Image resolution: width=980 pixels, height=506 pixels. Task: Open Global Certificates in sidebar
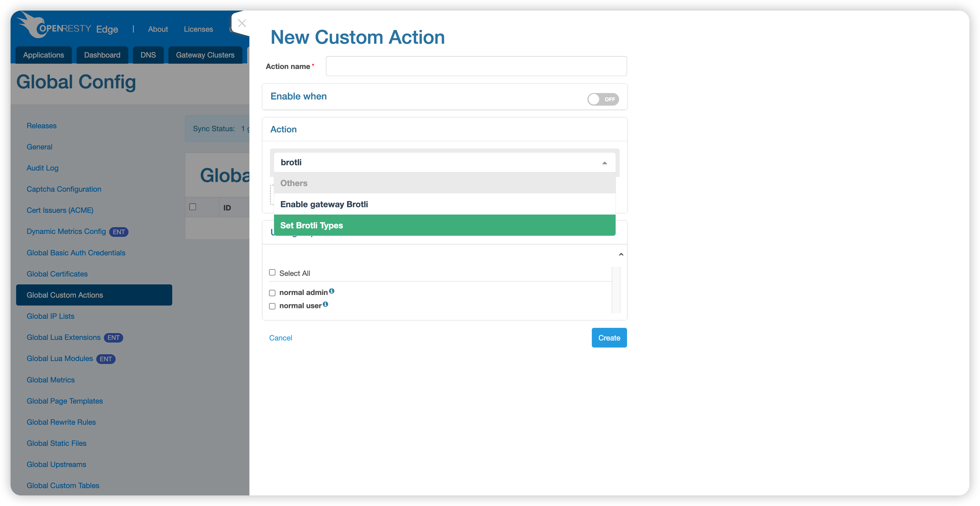coord(57,274)
